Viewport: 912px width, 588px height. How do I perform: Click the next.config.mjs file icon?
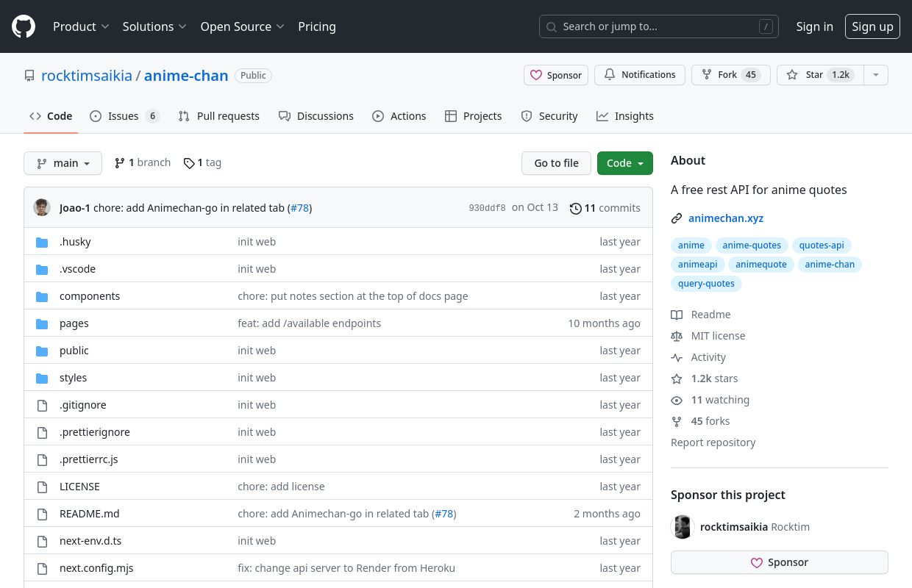(42, 568)
